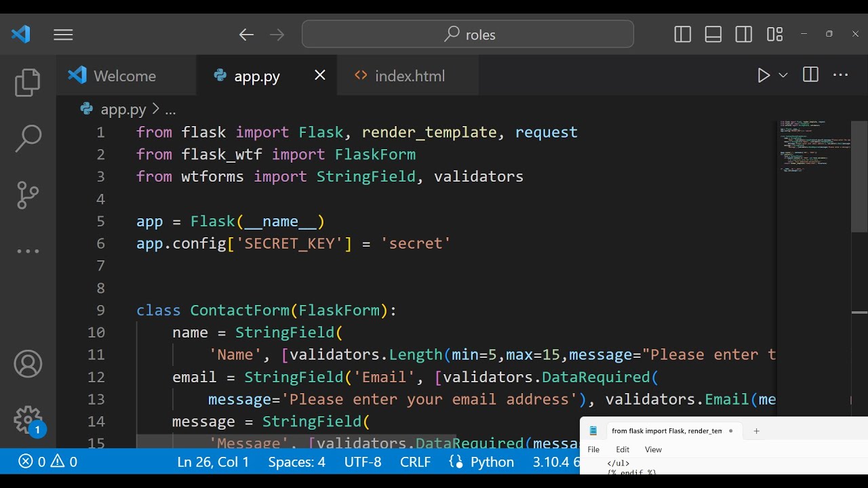Viewport: 868px width, 488px height.
Task: Toggle the bottom panel layout
Action: coord(713,35)
